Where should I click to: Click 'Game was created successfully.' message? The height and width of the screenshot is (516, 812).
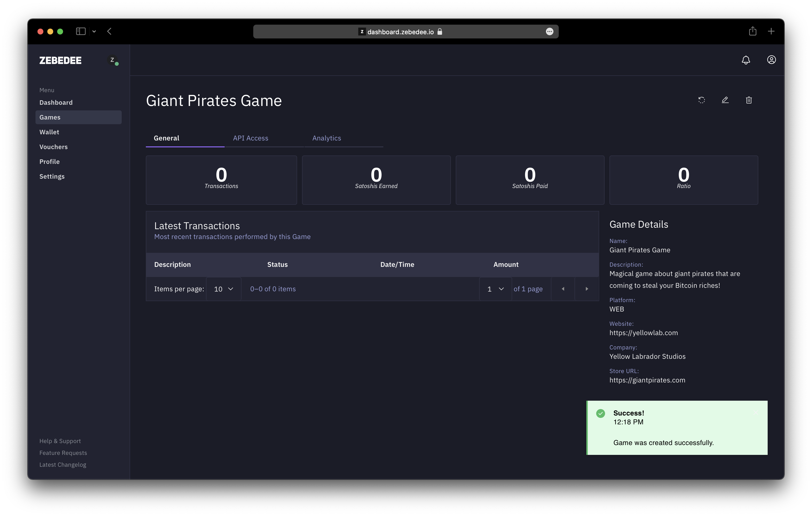(663, 443)
